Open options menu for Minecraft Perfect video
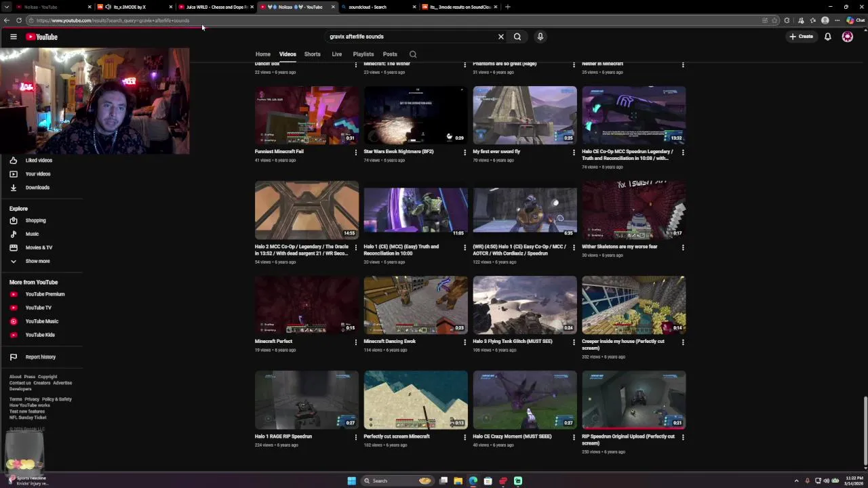Image resolution: width=868 pixels, height=488 pixels. (x=355, y=342)
